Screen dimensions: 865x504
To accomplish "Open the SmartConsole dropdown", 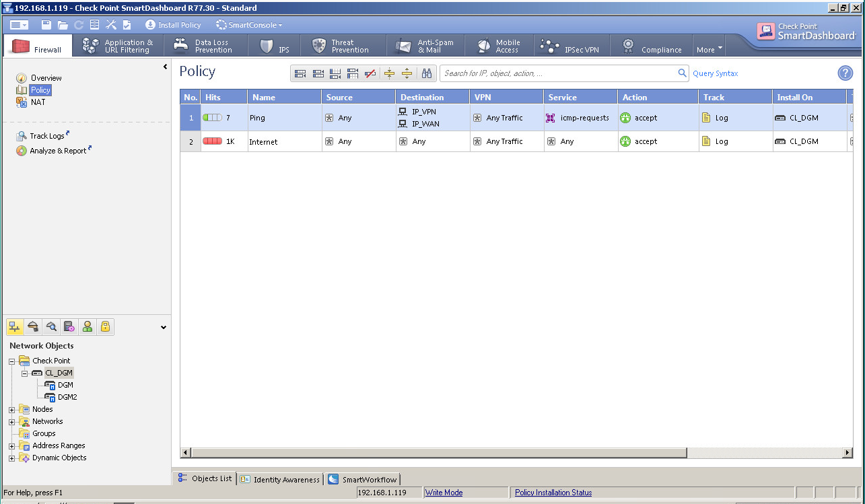I will [249, 25].
